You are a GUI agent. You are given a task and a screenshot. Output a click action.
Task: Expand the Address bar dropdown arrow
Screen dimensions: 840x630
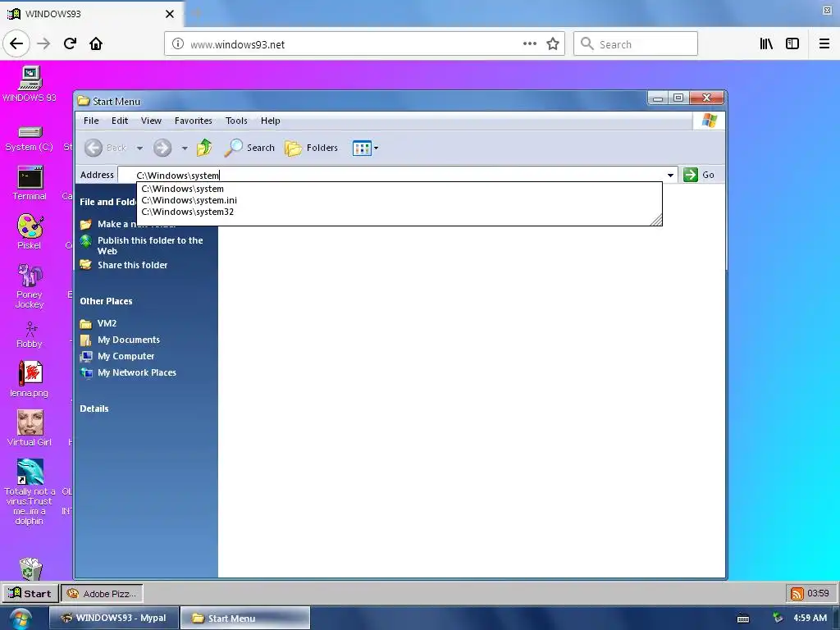click(670, 176)
